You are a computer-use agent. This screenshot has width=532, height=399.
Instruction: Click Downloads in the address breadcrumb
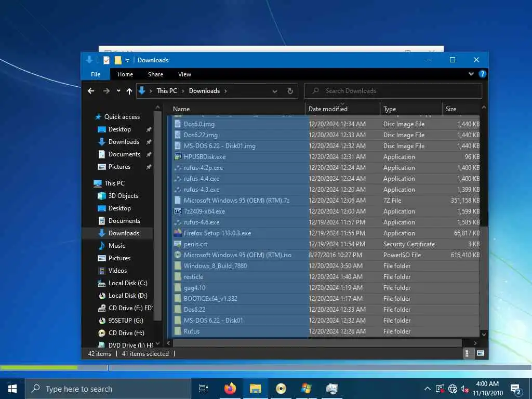pos(204,91)
